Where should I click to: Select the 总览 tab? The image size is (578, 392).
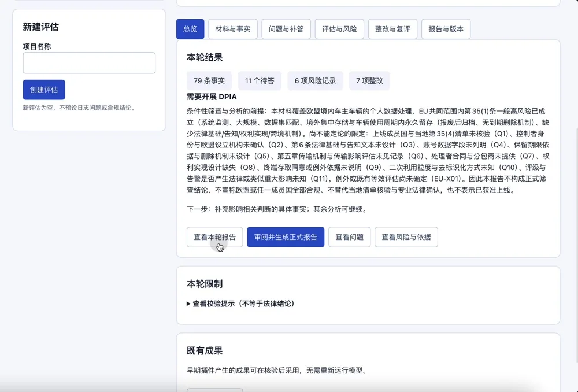click(190, 29)
